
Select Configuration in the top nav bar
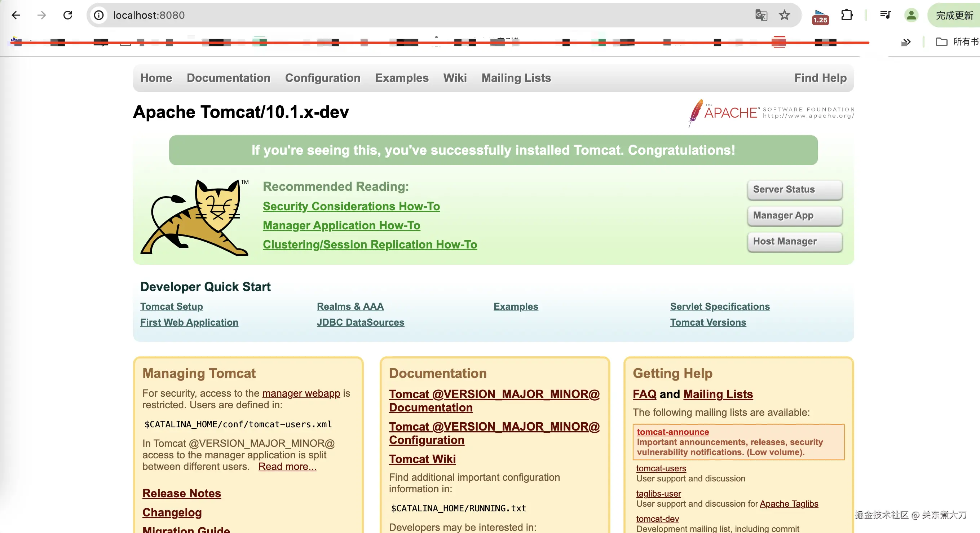point(323,78)
